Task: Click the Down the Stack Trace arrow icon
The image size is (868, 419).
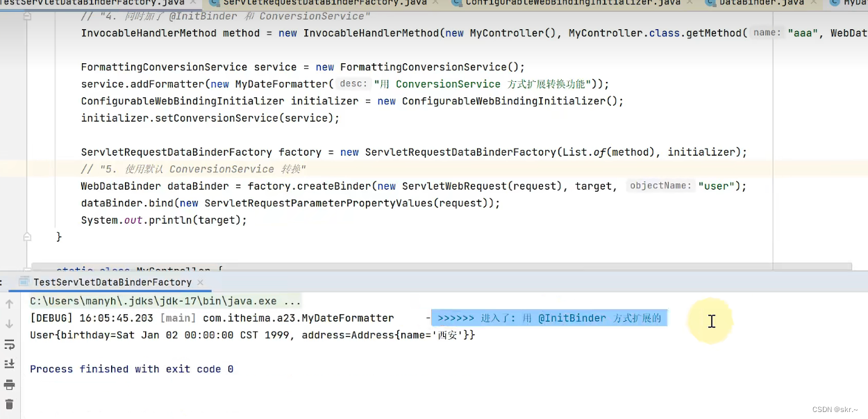Action: coord(9,324)
